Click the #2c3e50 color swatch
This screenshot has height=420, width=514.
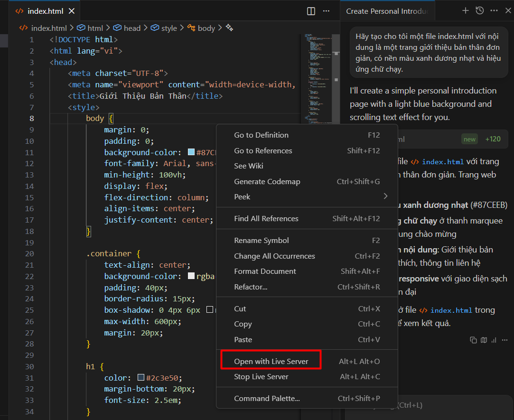[140, 378]
